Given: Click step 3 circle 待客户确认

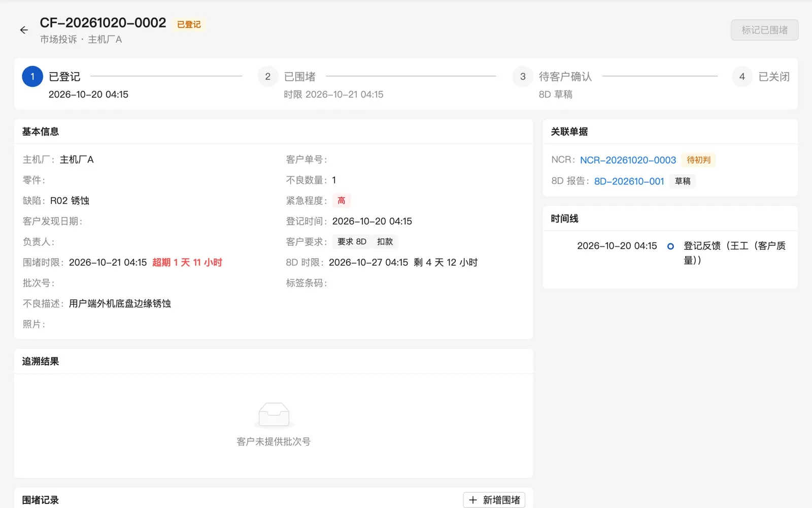Looking at the screenshot, I should point(523,77).
